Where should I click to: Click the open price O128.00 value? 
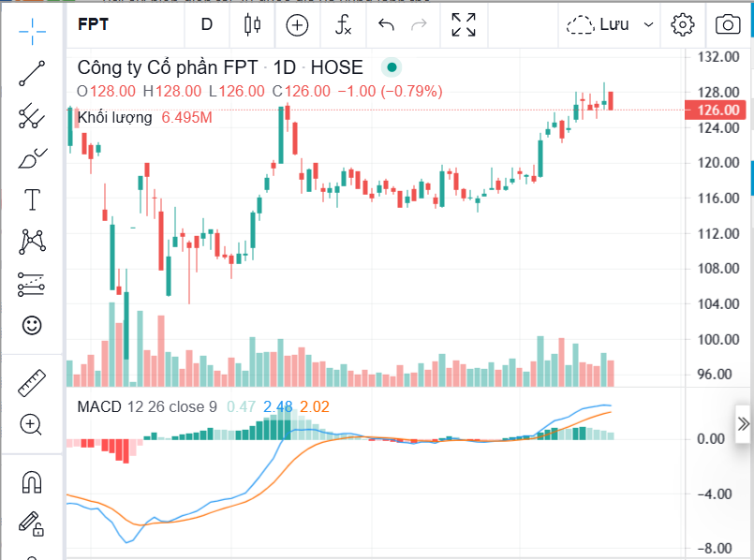click(x=106, y=92)
